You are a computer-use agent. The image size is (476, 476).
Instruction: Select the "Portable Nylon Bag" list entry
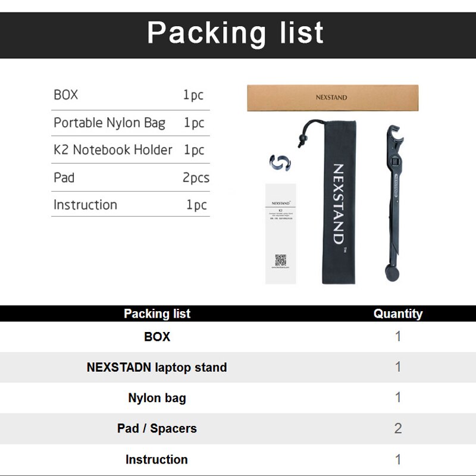pyautogui.click(x=109, y=123)
